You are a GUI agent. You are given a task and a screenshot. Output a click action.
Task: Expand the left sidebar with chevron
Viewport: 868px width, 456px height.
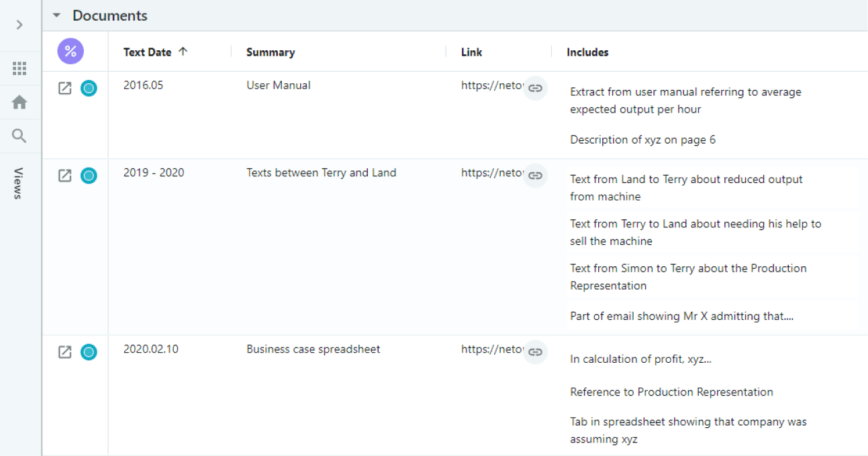tap(19, 25)
